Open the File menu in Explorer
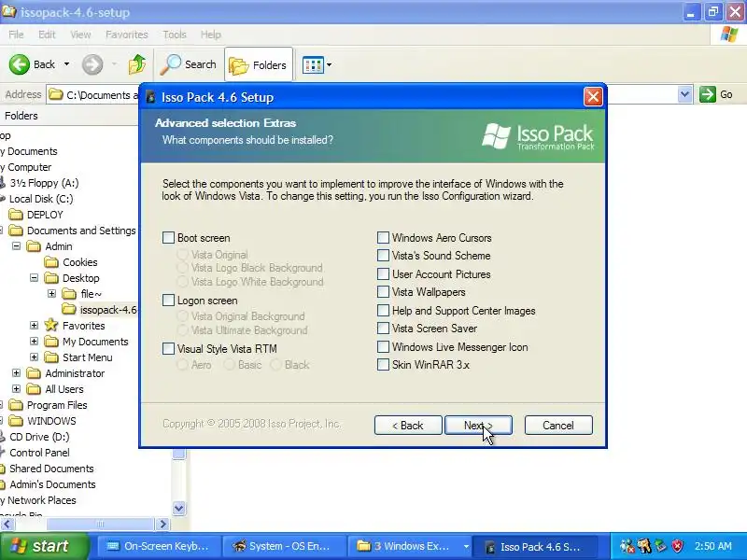The height and width of the screenshot is (560, 747). point(16,35)
